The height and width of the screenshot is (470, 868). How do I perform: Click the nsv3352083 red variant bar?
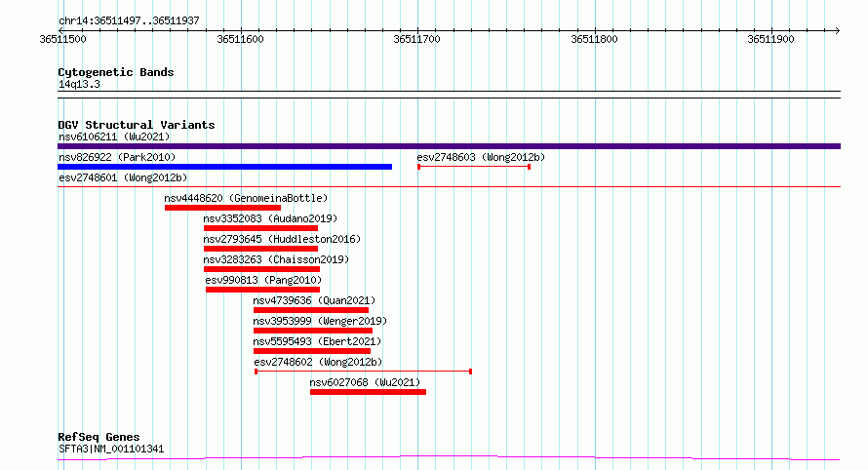260,228
